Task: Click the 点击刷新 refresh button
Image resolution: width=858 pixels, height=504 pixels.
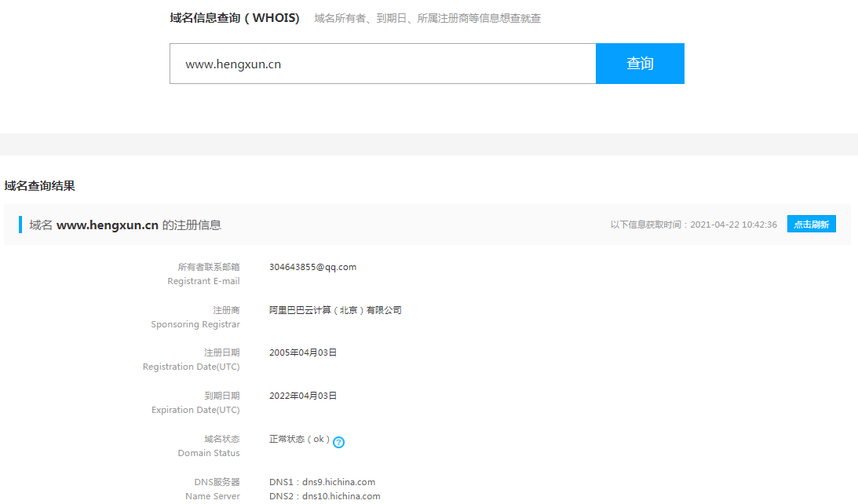Action: click(x=811, y=224)
